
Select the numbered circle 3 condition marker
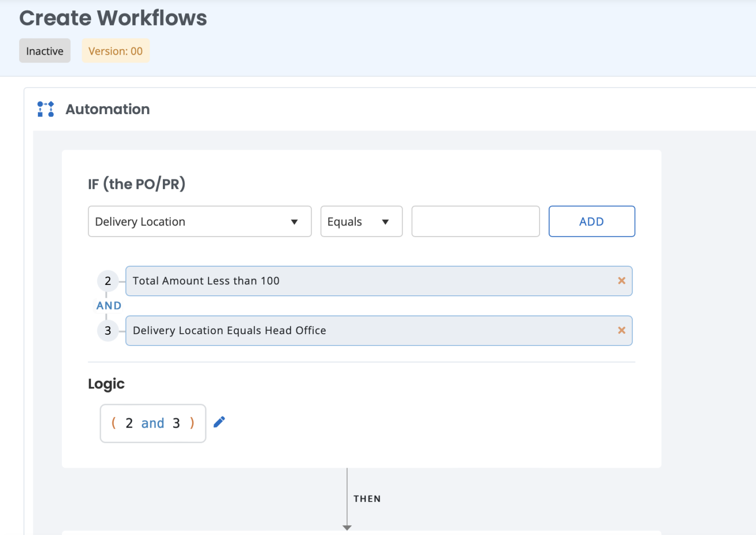[108, 330]
